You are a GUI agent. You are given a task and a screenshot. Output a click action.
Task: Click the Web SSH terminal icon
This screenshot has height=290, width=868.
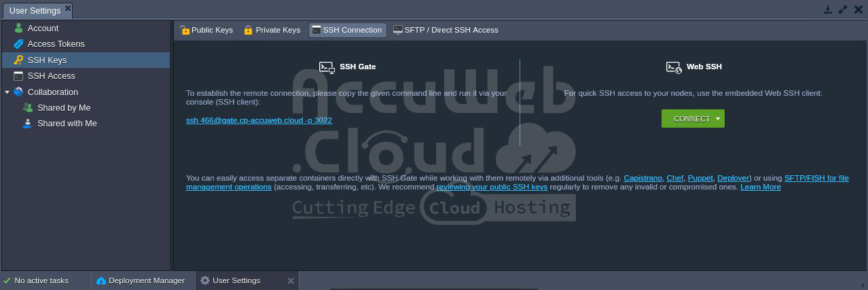tap(673, 67)
